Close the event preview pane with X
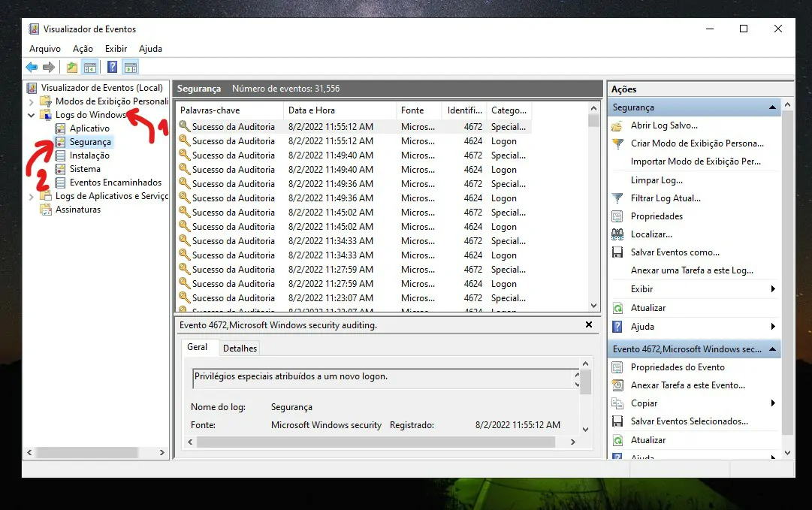This screenshot has height=510, width=812. [589, 324]
